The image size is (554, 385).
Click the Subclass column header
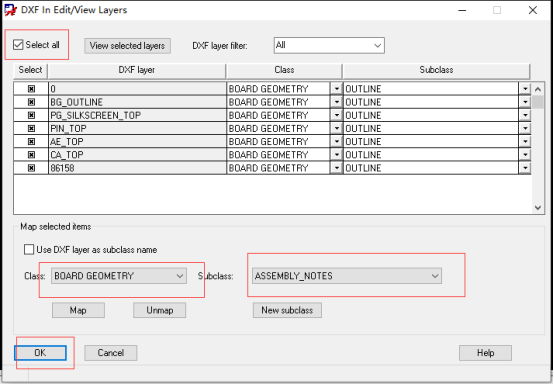tap(436, 70)
